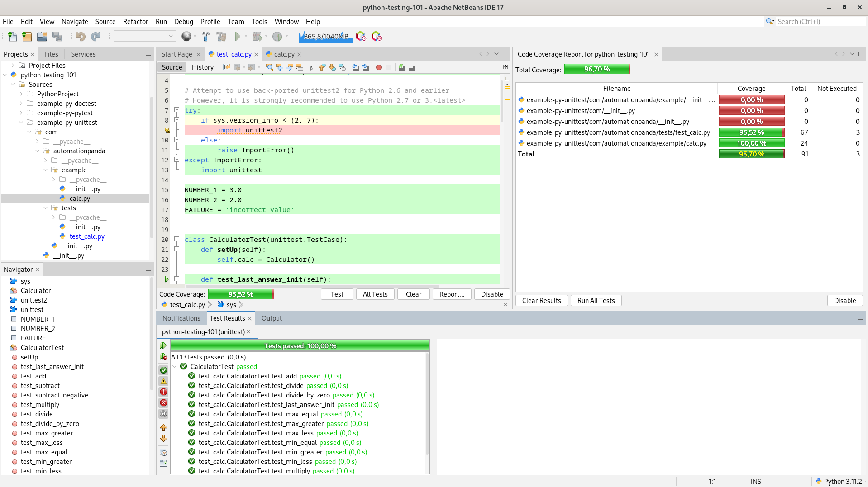868x487 pixels.
Task: Click the Clear coverage button
Action: coord(414,294)
